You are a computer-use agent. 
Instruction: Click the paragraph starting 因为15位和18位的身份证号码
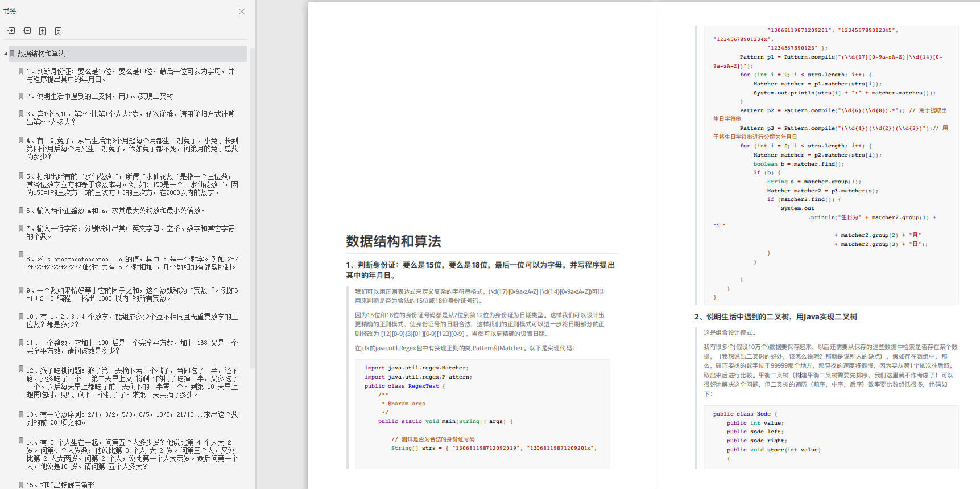pyautogui.click(x=480, y=324)
